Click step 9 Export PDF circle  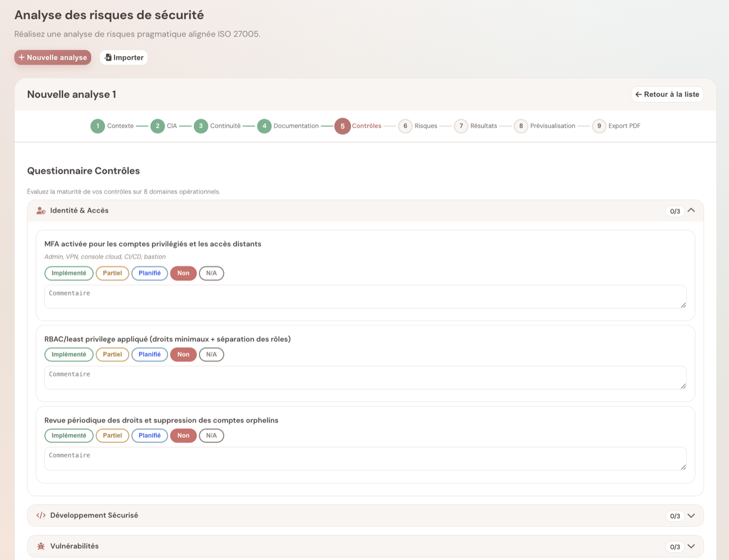click(x=599, y=126)
